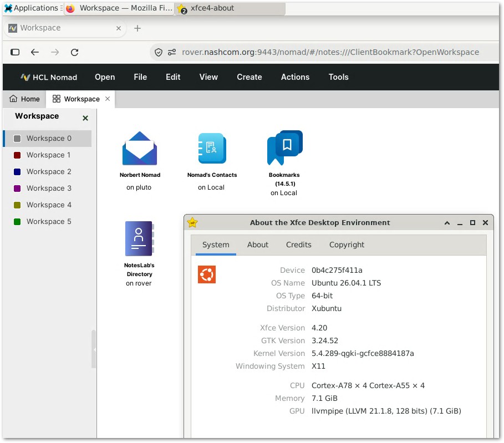The width and height of the screenshot is (504, 443).
Task: Maximize the About Xfce window
Action: coord(472,222)
